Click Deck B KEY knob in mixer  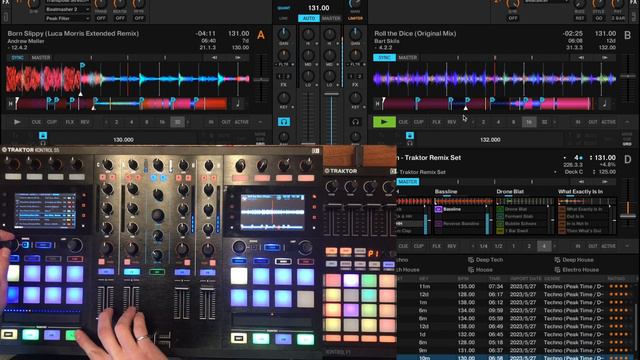coord(355,98)
